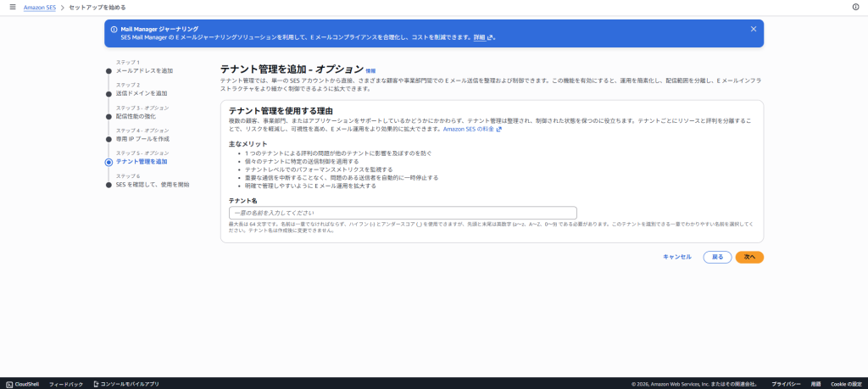Viewport: 868px width, 389px height.
Task: Focus the テナント名 input field
Action: (403, 213)
